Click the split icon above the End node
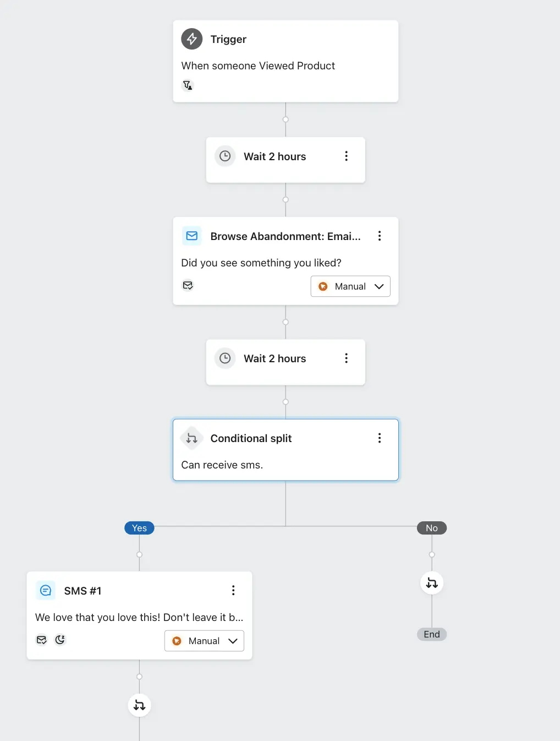The height and width of the screenshot is (741, 560). [432, 583]
